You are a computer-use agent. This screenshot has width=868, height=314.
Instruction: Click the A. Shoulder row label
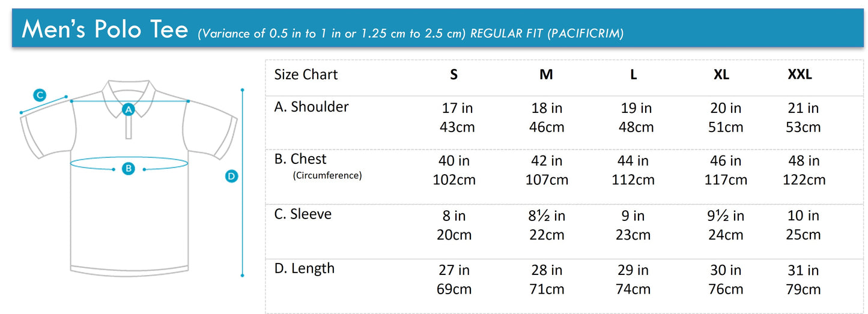(311, 107)
